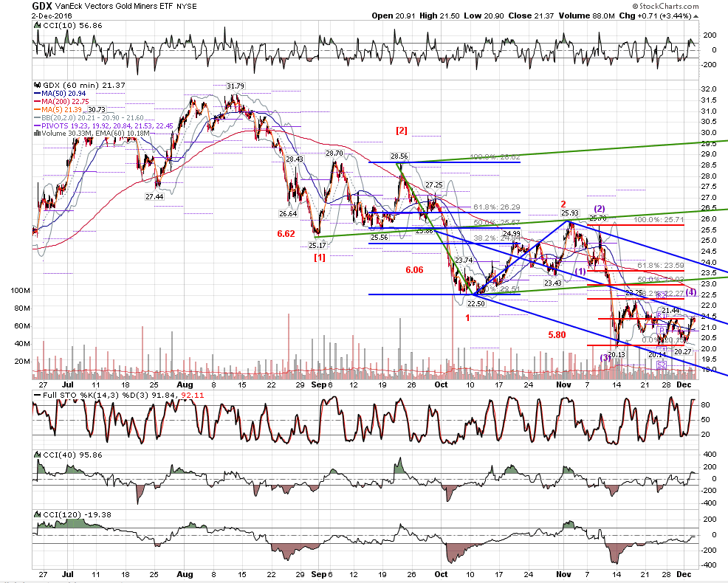Click the 61.8%: 26.29 Fibonacci label

[x=497, y=207]
